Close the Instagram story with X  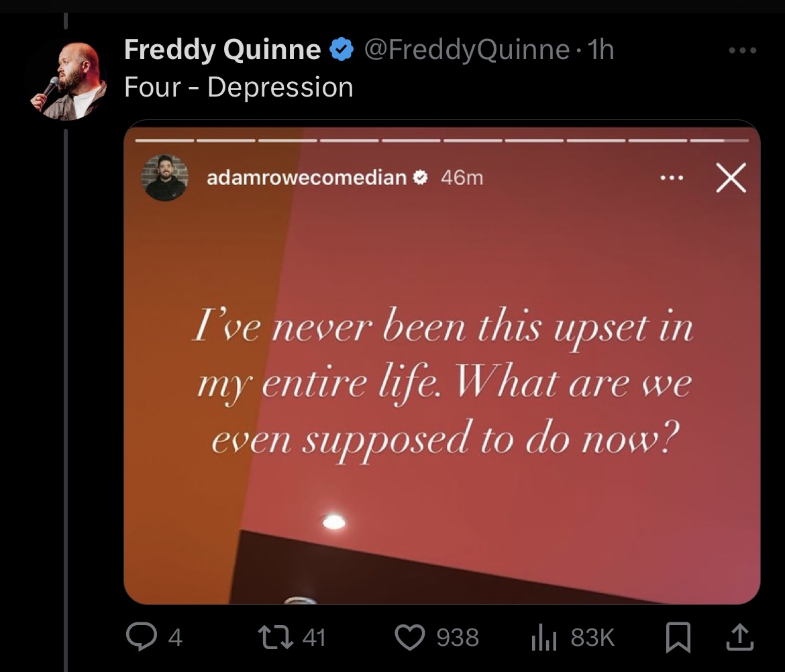[731, 178]
